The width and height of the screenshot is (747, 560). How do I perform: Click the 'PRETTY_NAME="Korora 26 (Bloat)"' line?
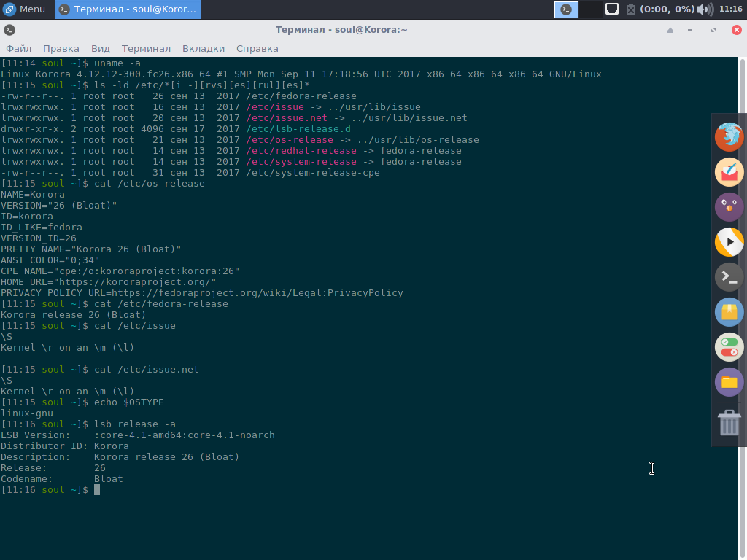click(91, 249)
